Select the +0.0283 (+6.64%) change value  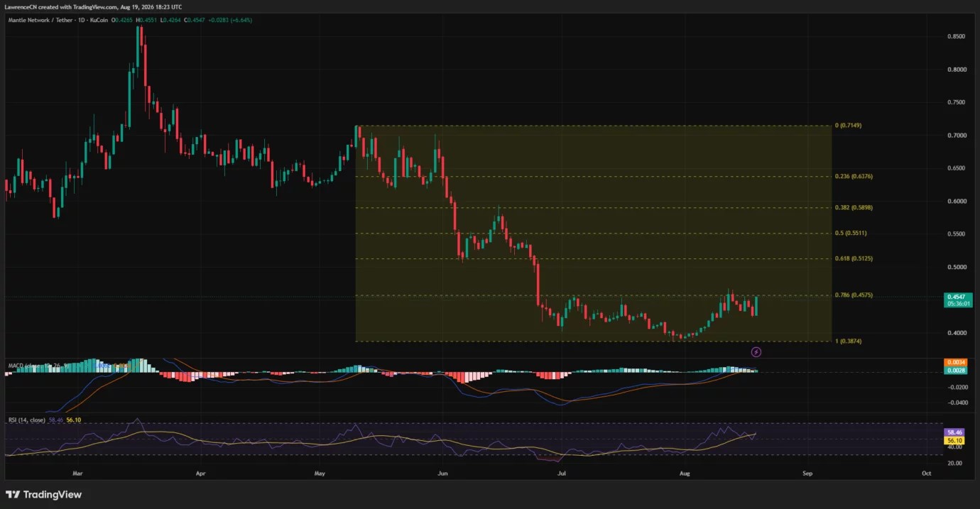[230, 20]
